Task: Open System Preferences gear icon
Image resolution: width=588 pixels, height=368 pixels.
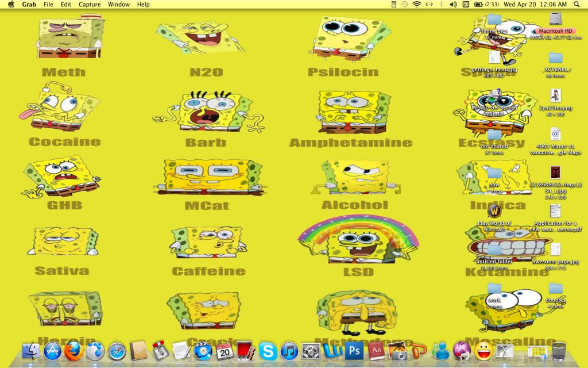Action: tap(311, 351)
